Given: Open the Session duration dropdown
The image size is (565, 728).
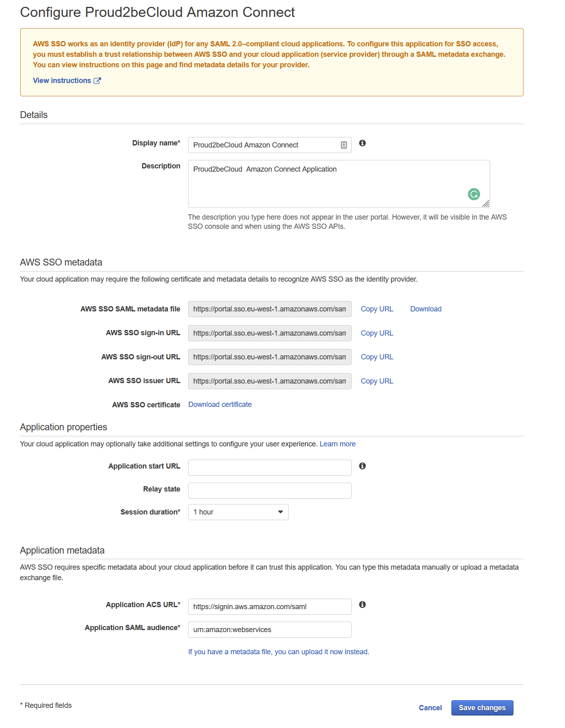Looking at the screenshot, I should [238, 512].
